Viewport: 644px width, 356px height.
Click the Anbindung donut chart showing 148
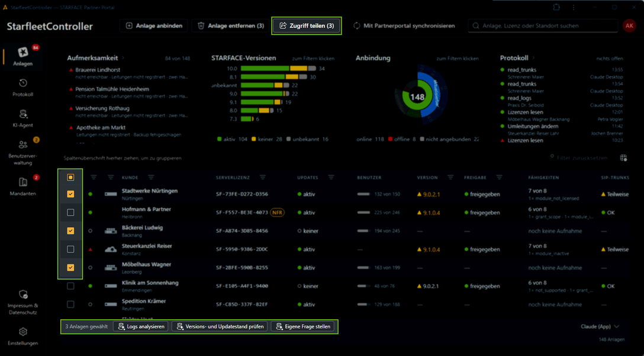click(x=417, y=98)
